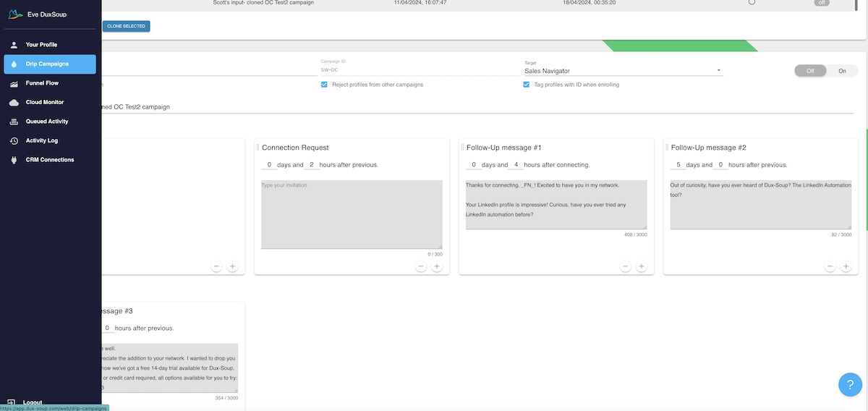Click days field in Connection Request delay
The height and width of the screenshot is (411, 868).
point(268,165)
